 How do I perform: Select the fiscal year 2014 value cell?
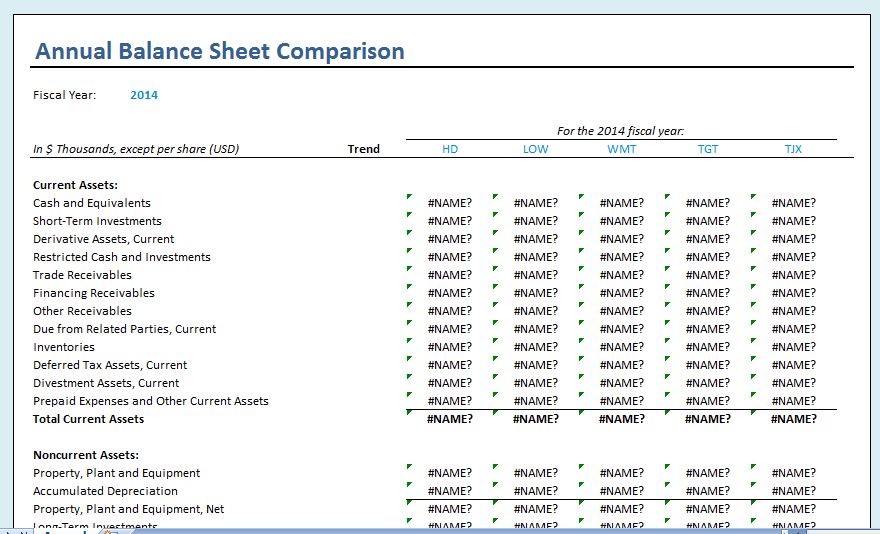[144, 95]
